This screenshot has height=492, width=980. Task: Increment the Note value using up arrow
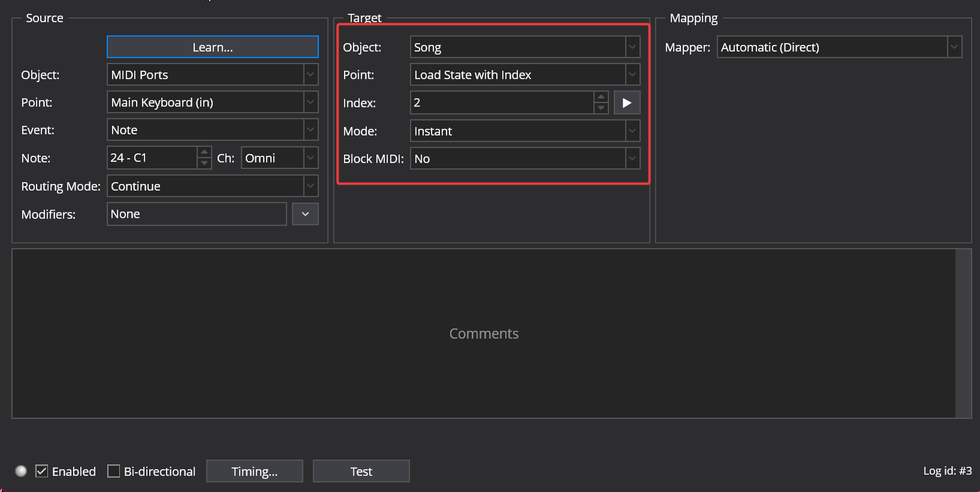tap(204, 152)
